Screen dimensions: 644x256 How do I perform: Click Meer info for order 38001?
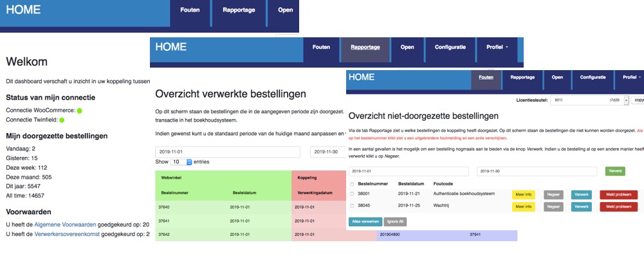523,195
